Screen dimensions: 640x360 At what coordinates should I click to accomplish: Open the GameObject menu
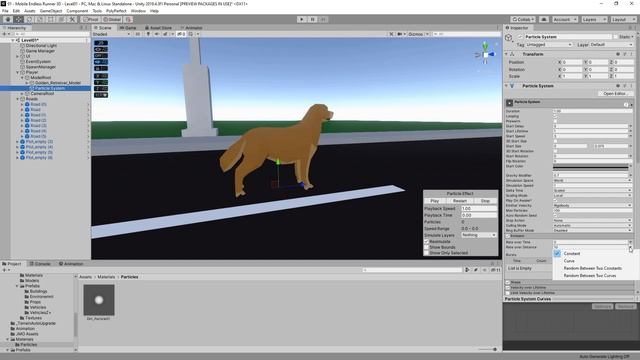pos(51,11)
